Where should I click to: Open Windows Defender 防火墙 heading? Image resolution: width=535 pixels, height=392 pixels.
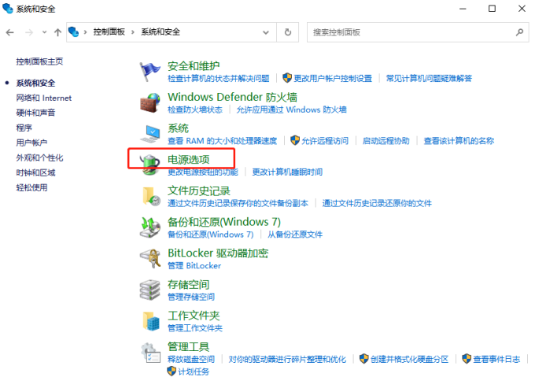tap(232, 97)
